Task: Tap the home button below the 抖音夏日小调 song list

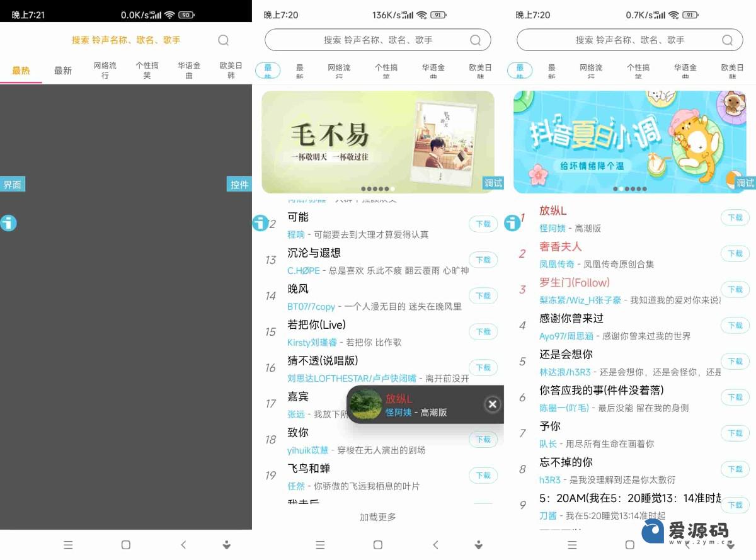Action: coord(630,545)
